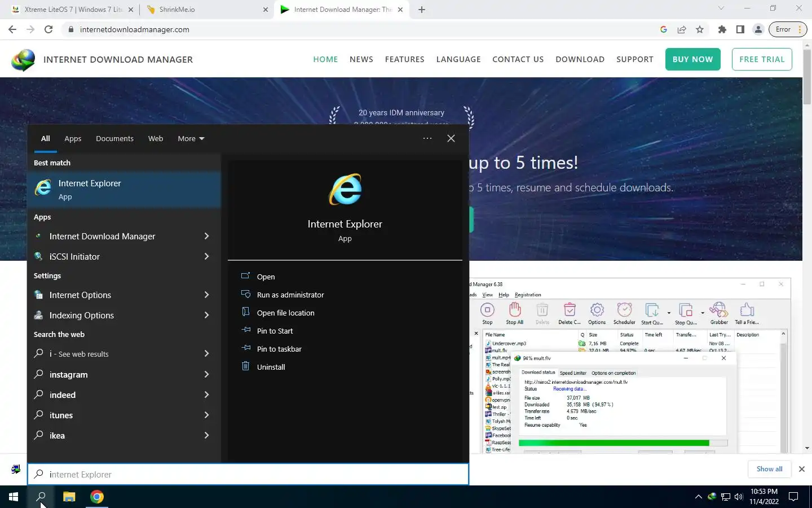Expand the instagram web suggestion arrow

click(206, 374)
